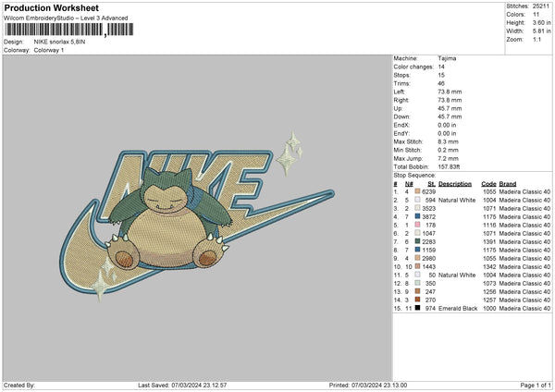Select thread code "1257" in stop 14

point(489,300)
